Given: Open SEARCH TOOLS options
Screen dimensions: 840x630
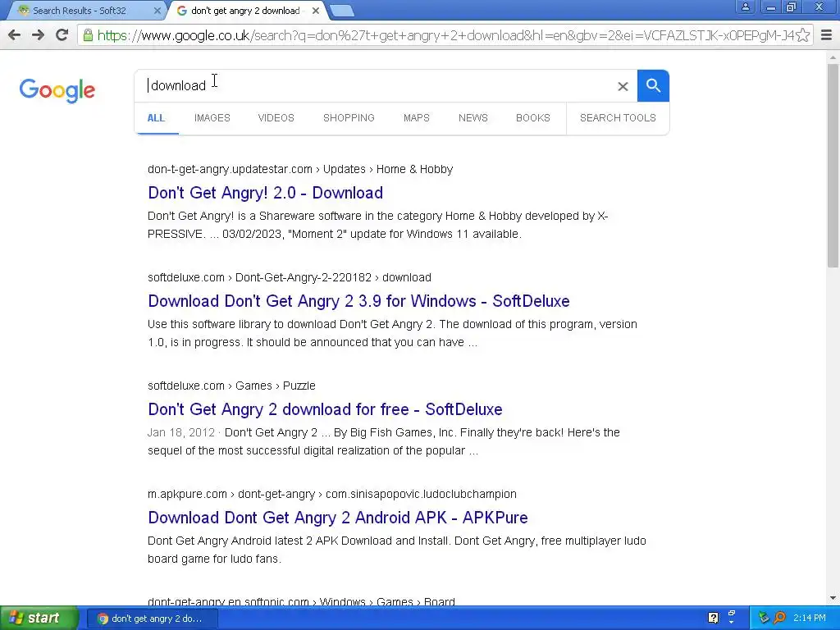Looking at the screenshot, I should pos(618,118).
